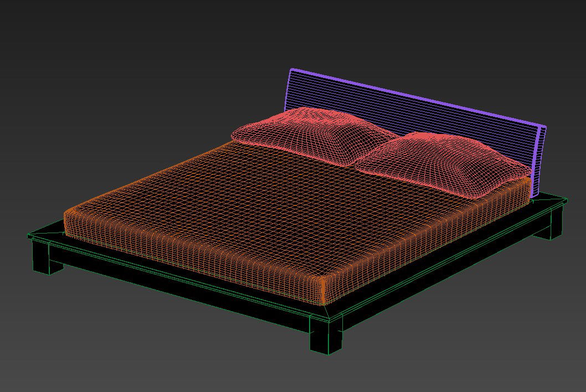Click the corner where headboard meets frame
Viewport: 586px width, 392px height.
[534, 197]
